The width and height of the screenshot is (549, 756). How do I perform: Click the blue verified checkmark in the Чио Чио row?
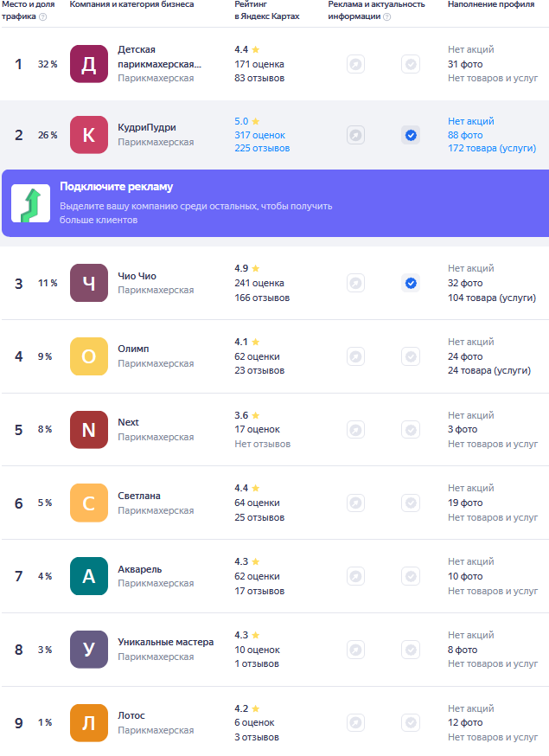click(x=411, y=283)
